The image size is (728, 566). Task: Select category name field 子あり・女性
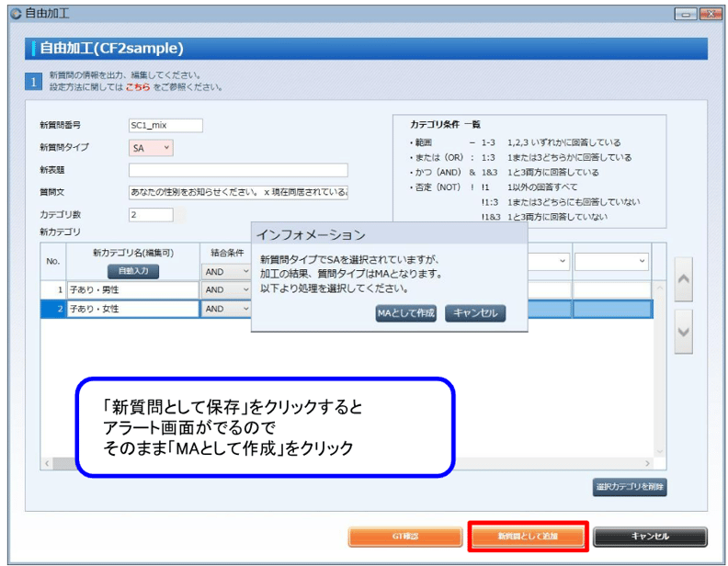click(x=132, y=309)
